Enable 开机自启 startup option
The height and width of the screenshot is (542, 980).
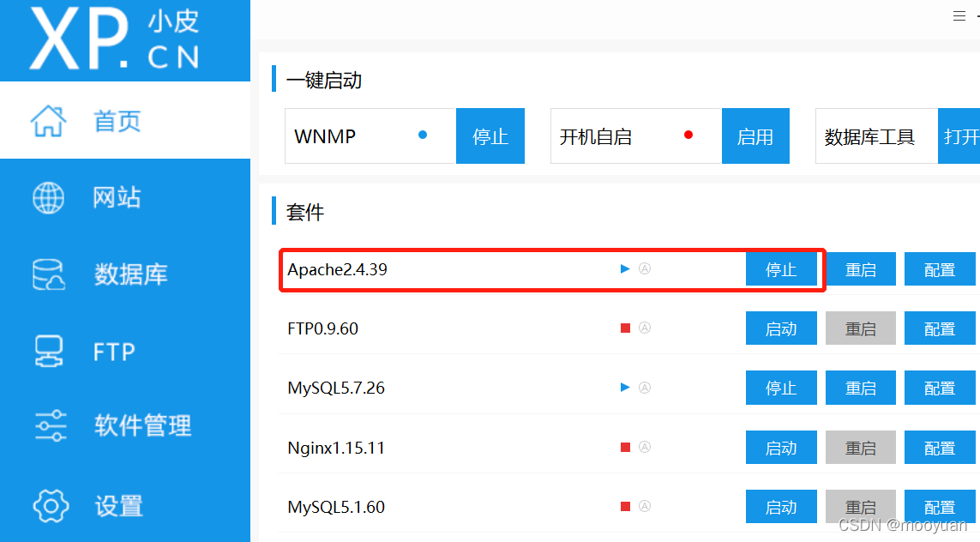(755, 136)
